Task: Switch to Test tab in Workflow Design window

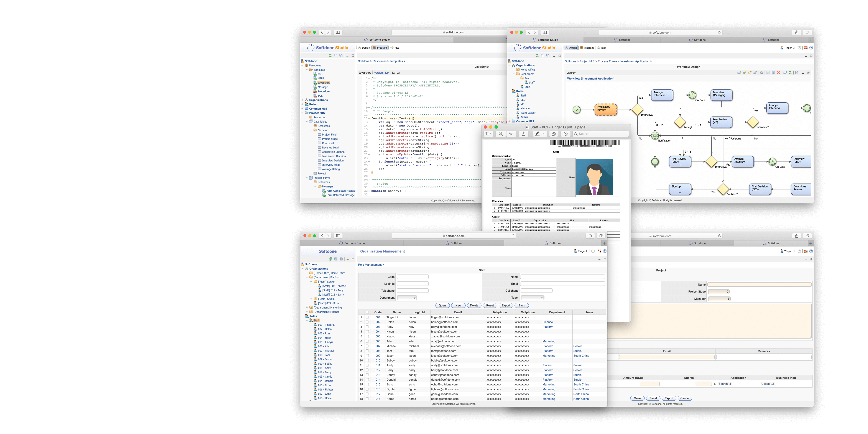Action: pos(601,48)
